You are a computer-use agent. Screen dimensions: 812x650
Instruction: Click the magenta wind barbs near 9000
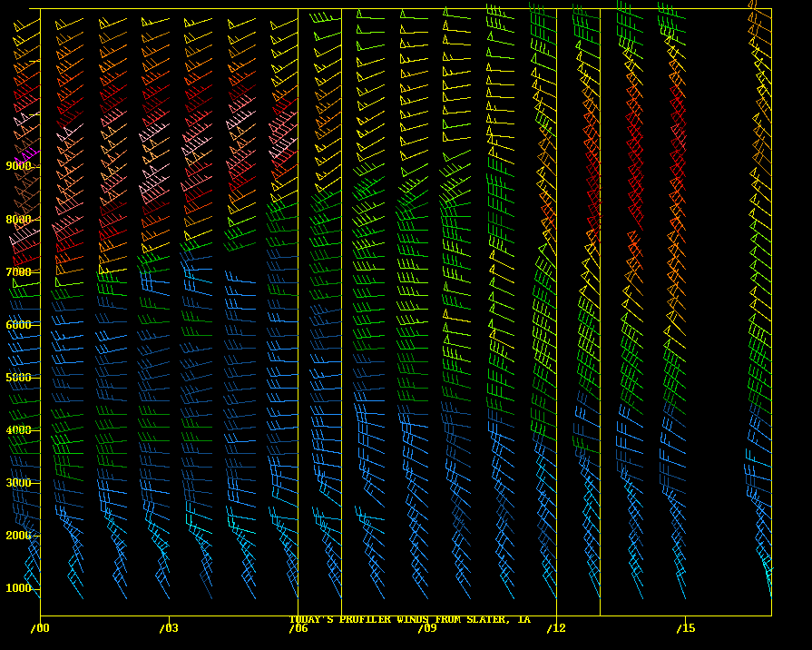click(26, 155)
